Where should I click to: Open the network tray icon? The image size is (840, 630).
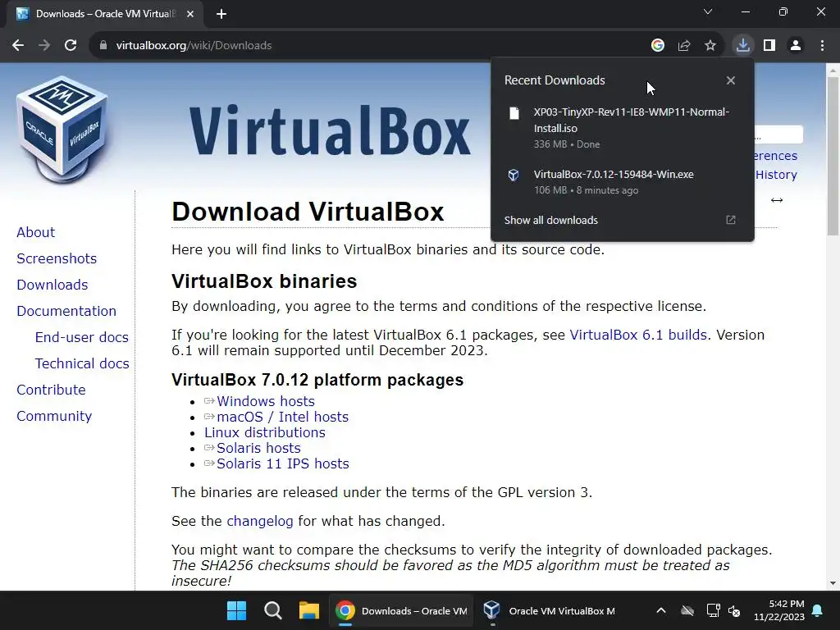[713, 610]
